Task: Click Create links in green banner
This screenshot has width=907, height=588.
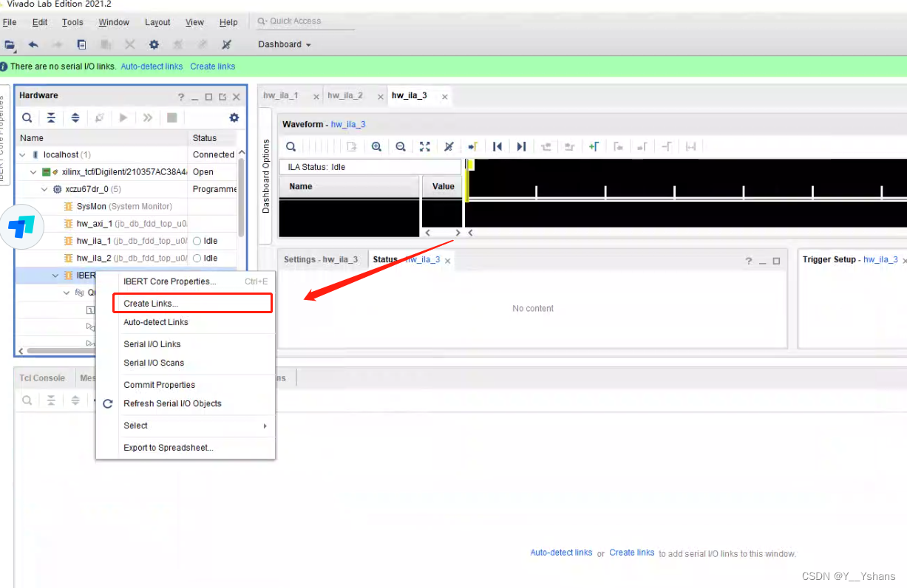Action: (213, 66)
